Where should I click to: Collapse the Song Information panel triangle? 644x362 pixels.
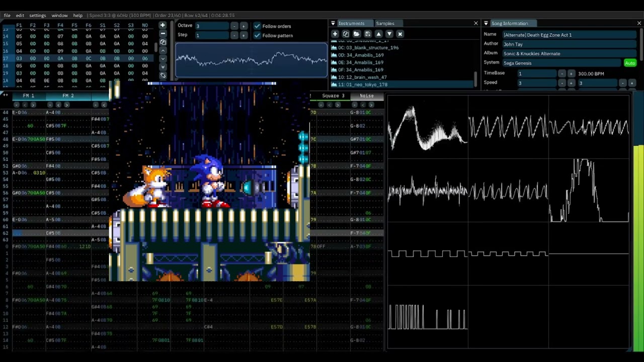[486, 24]
